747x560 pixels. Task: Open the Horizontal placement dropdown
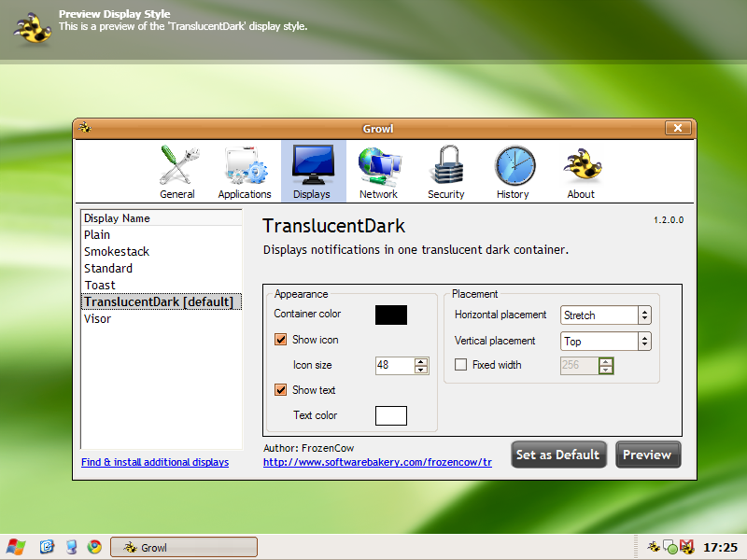point(605,315)
